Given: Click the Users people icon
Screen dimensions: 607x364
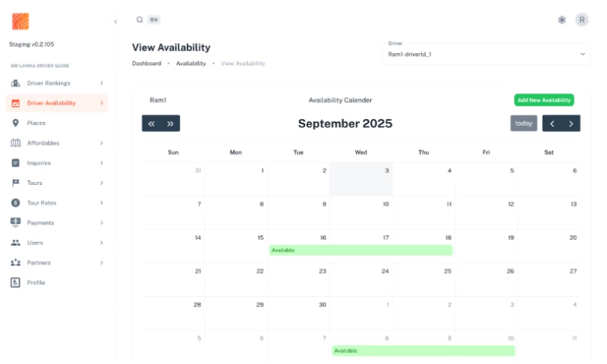Looking at the screenshot, I should [x=15, y=243].
